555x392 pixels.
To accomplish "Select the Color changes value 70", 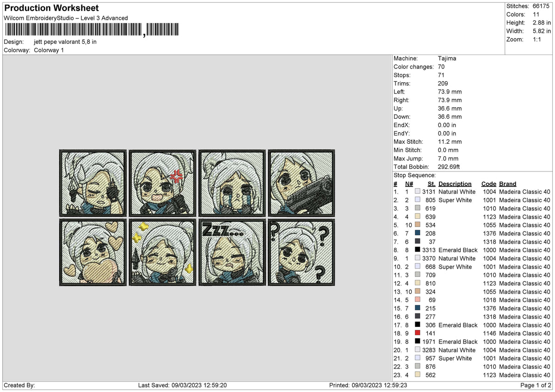I will click(441, 67).
